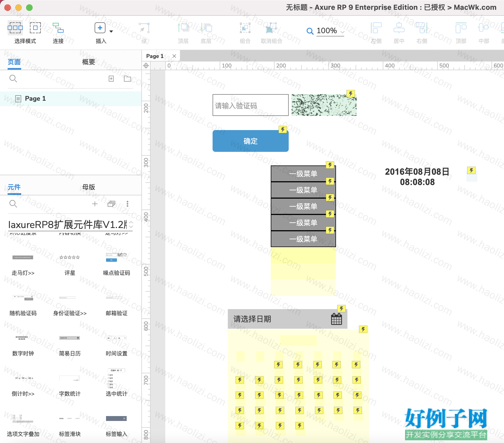504x443 pixels.
Task: Search pages with the magnifier icon
Action: coord(13,79)
